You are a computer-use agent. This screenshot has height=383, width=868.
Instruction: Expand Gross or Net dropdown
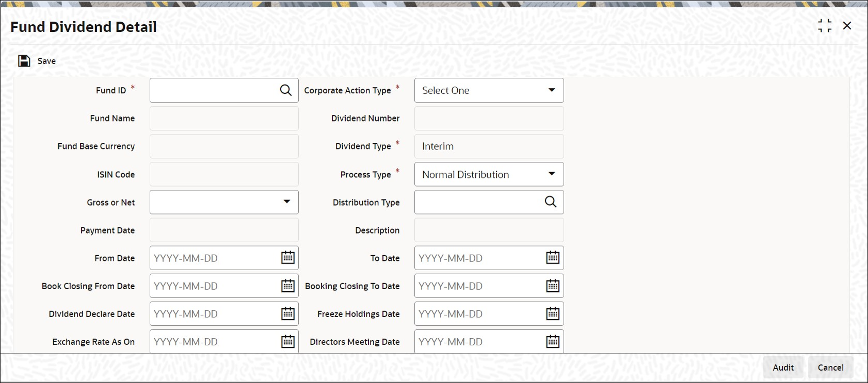pos(286,202)
